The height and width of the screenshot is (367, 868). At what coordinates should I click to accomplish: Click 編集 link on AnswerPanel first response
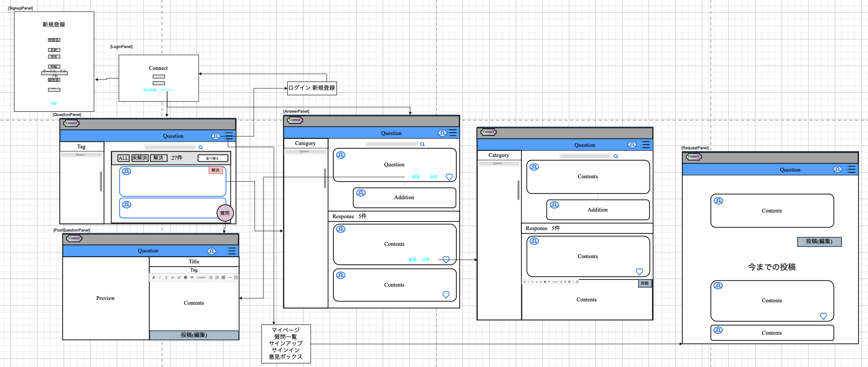coord(413,260)
